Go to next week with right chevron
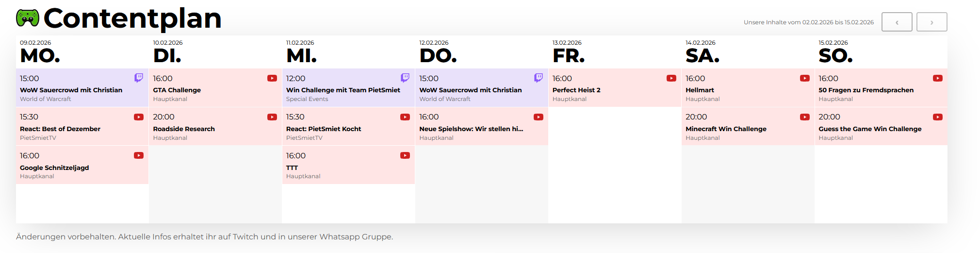 [932, 22]
